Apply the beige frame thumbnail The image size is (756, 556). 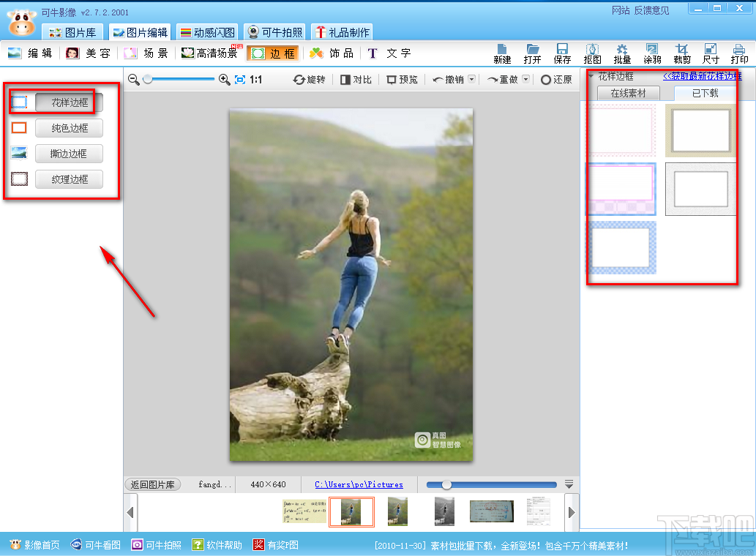[x=700, y=130]
